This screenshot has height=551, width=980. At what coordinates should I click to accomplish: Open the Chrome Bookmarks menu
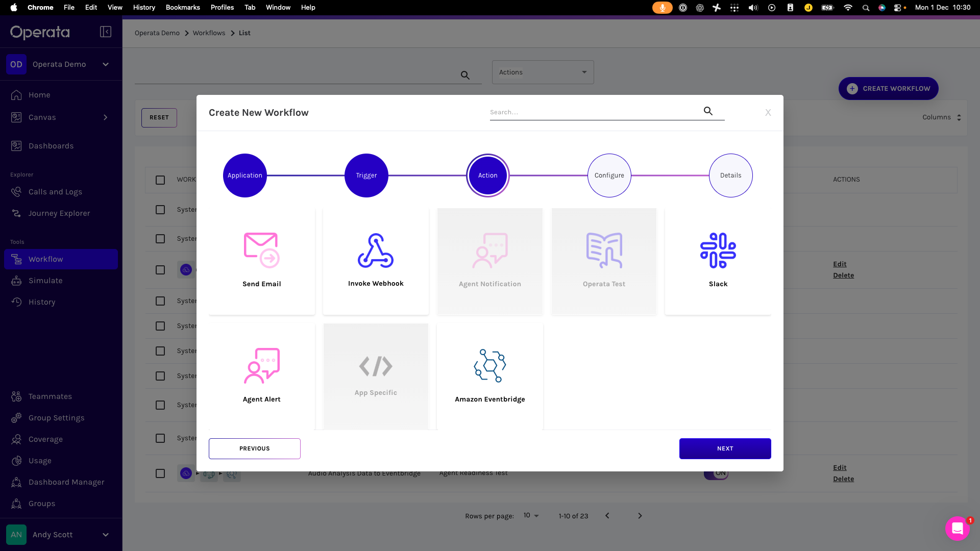[x=183, y=8]
